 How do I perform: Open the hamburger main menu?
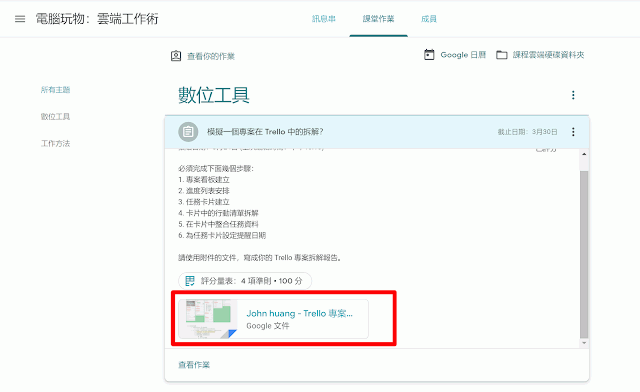(20, 19)
